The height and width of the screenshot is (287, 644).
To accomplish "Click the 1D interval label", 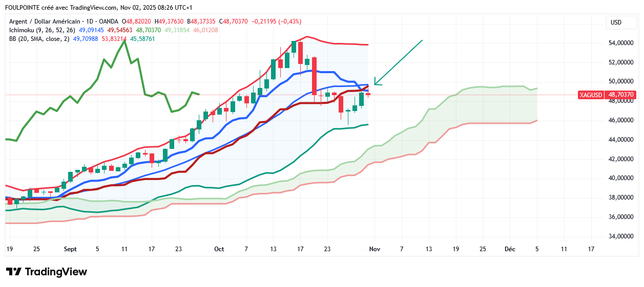I will point(90,21).
